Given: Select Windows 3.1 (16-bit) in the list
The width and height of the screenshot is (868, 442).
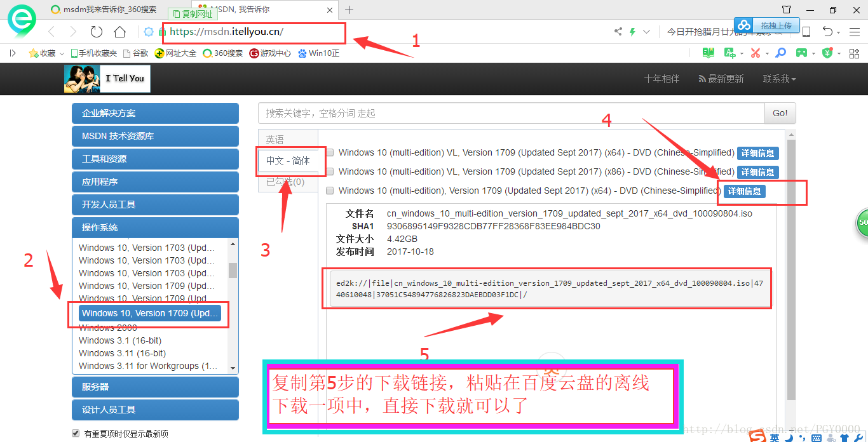Looking at the screenshot, I should click(119, 340).
